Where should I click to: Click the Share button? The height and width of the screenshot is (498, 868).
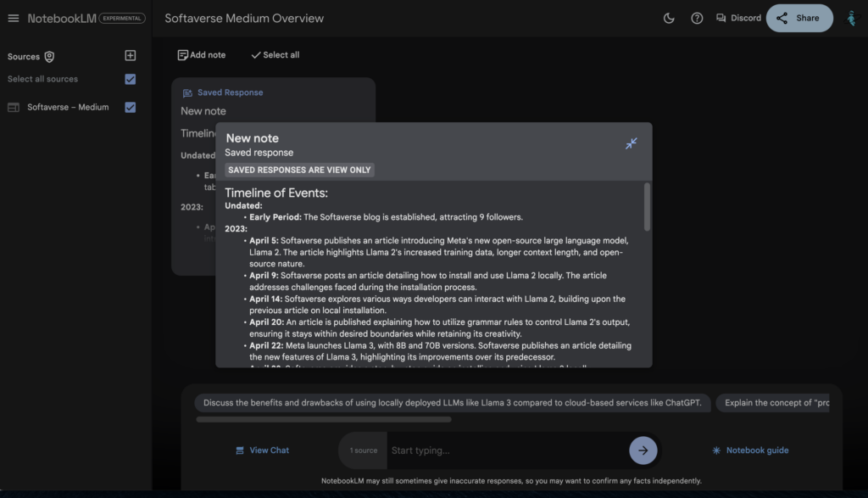point(798,18)
